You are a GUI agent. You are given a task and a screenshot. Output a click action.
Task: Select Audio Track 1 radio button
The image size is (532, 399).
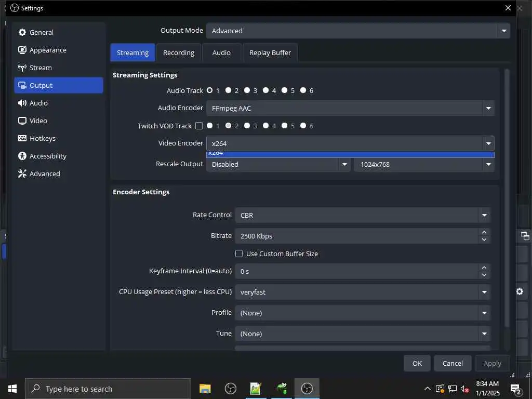tap(210, 90)
